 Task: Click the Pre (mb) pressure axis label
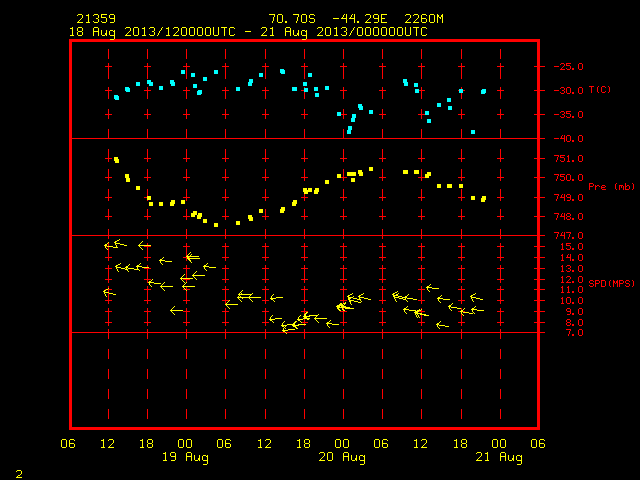click(611, 187)
